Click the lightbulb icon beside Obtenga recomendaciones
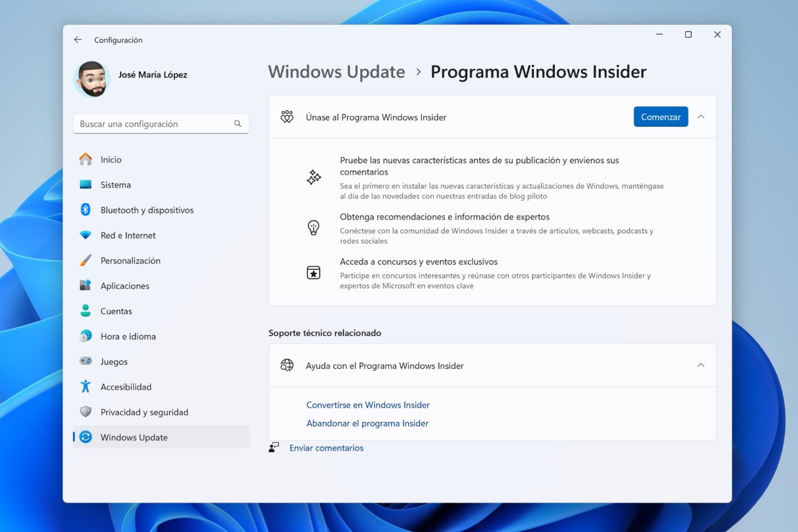The height and width of the screenshot is (532, 798). pos(314,228)
